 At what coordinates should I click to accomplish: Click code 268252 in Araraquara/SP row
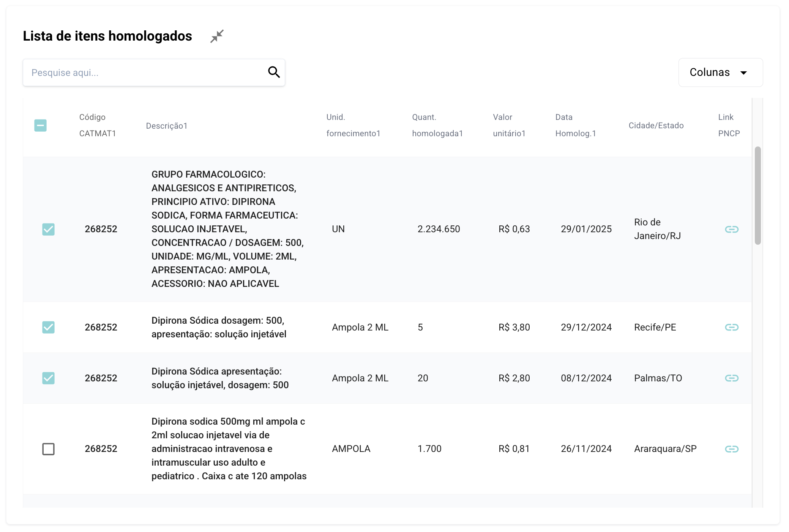(x=101, y=449)
